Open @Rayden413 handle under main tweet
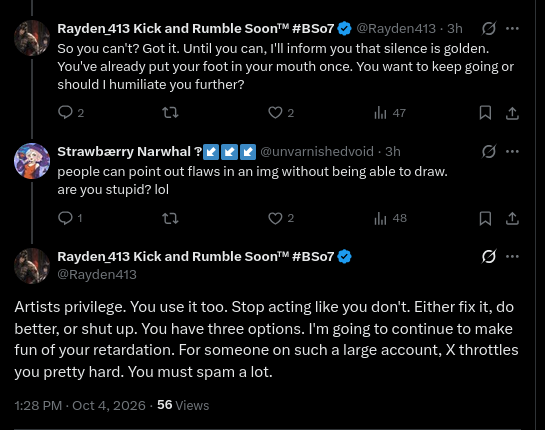The height and width of the screenshot is (430, 545). point(97,275)
